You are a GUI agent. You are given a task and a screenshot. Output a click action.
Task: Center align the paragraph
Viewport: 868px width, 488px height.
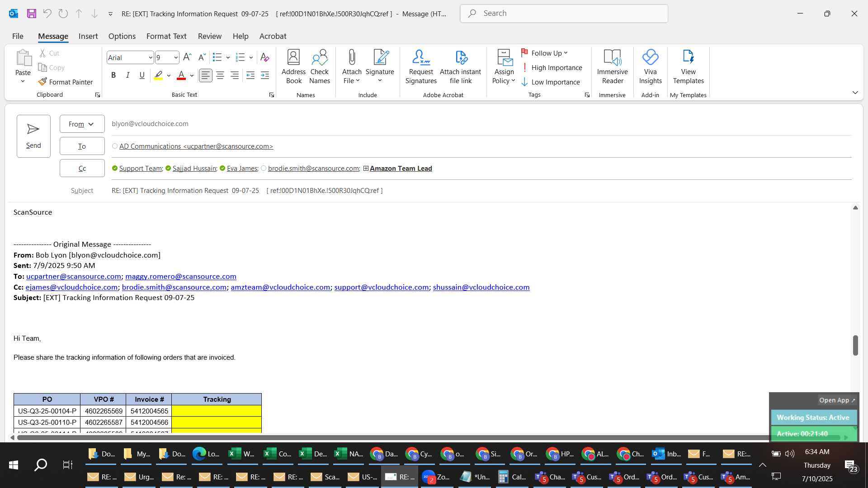pos(220,75)
